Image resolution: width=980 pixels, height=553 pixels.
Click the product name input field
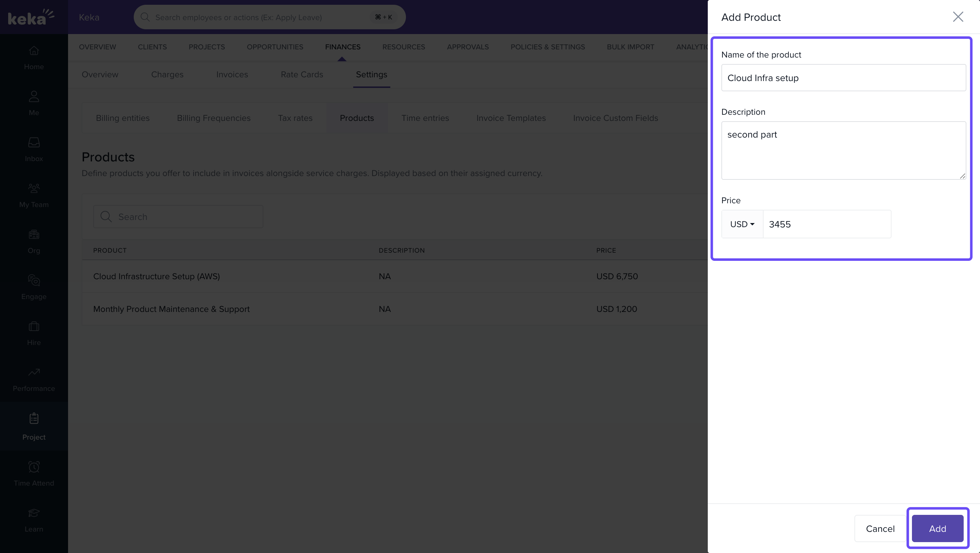tap(843, 78)
